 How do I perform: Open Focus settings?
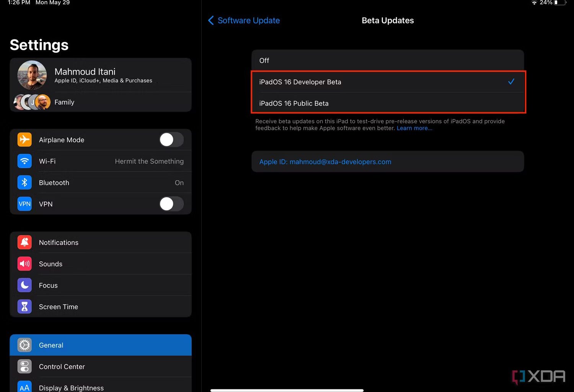coord(101,285)
